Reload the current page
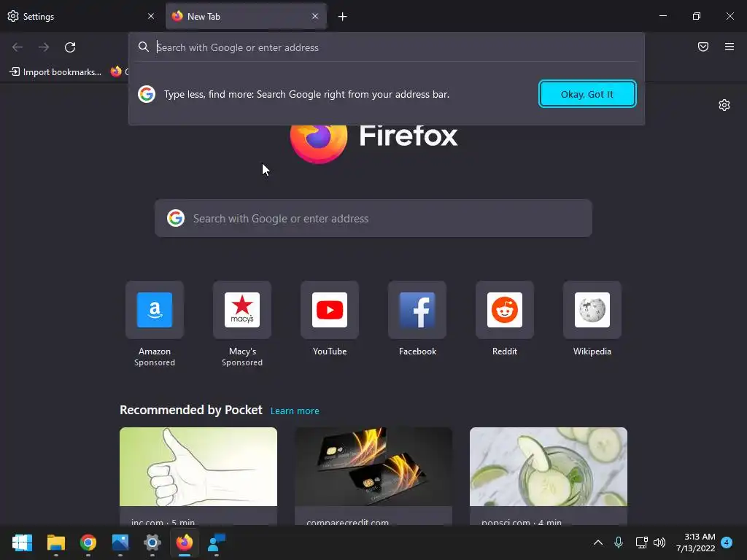 pos(70,47)
